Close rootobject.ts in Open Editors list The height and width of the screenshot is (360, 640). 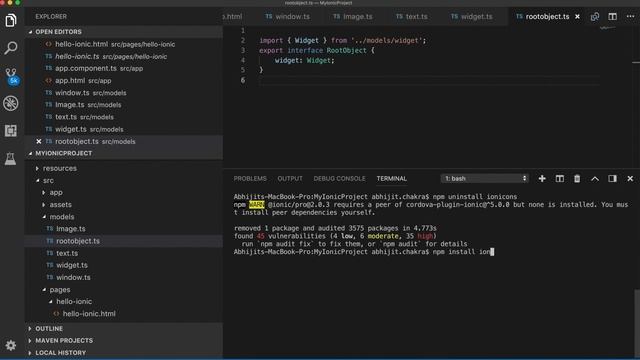[x=39, y=141]
